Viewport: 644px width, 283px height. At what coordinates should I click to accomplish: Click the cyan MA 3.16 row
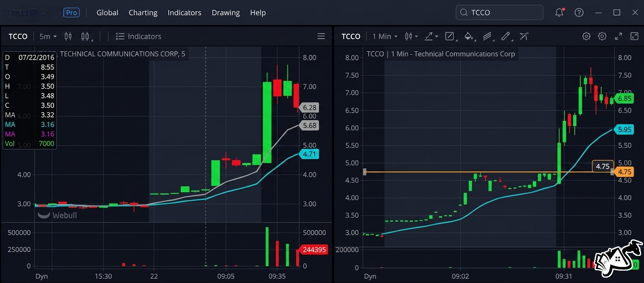click(x=29, y=125)
